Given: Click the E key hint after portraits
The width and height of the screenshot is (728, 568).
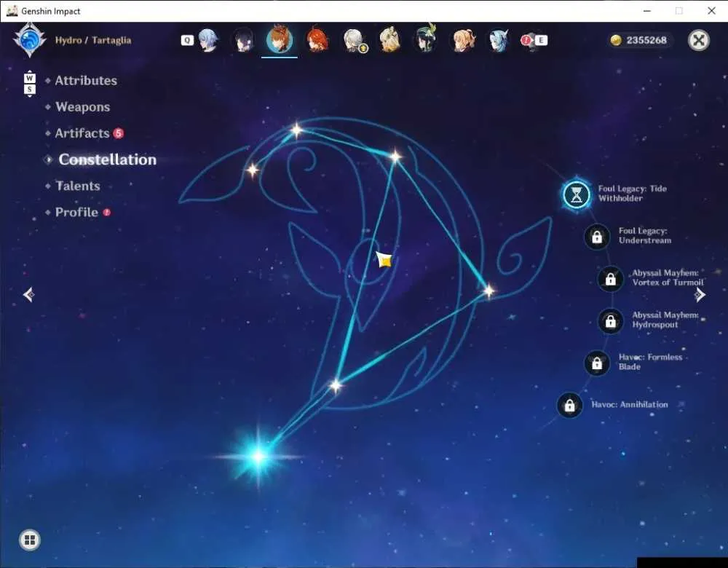Looking at the screenshot, I should click(541, 40).
